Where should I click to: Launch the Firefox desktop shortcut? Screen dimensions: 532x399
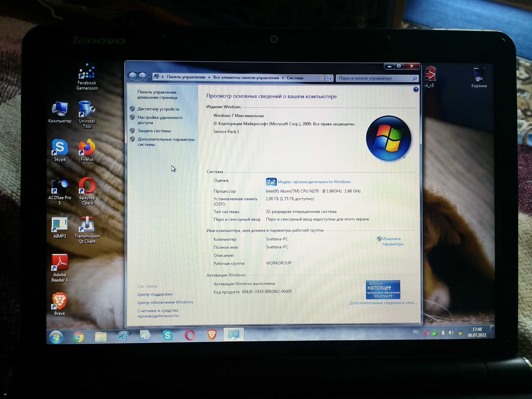(x=87, y=150)
